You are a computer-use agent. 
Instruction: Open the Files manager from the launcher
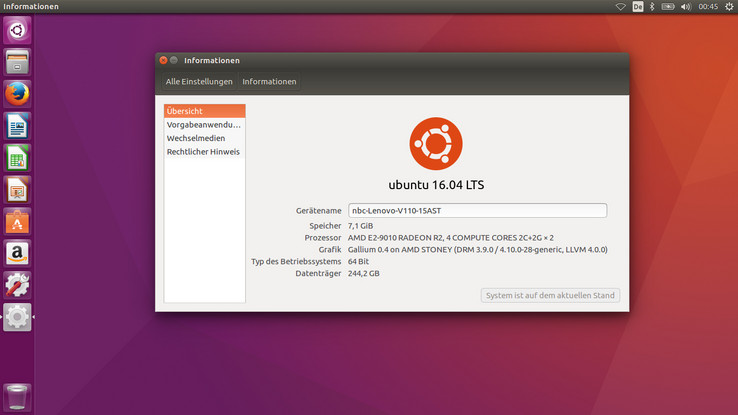pos(17,62)
